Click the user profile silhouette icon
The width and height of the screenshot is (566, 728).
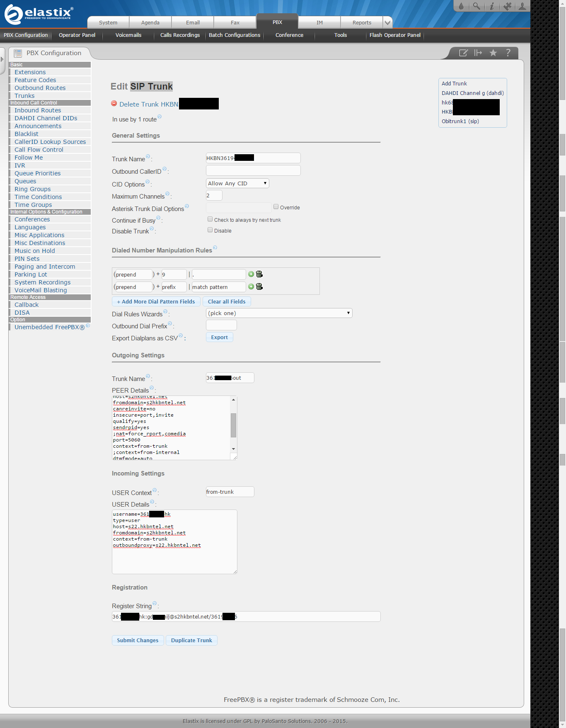click(x=522, y=6)
